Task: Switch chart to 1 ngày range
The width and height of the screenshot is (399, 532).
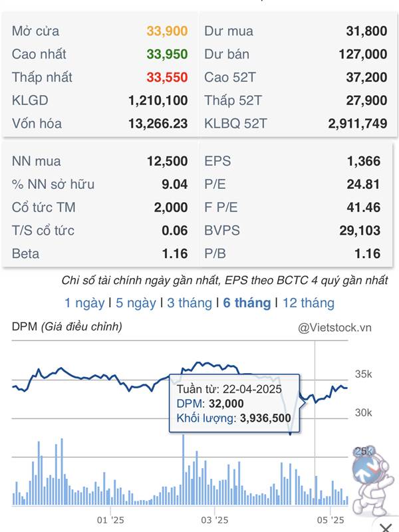Action: [84, 303]
